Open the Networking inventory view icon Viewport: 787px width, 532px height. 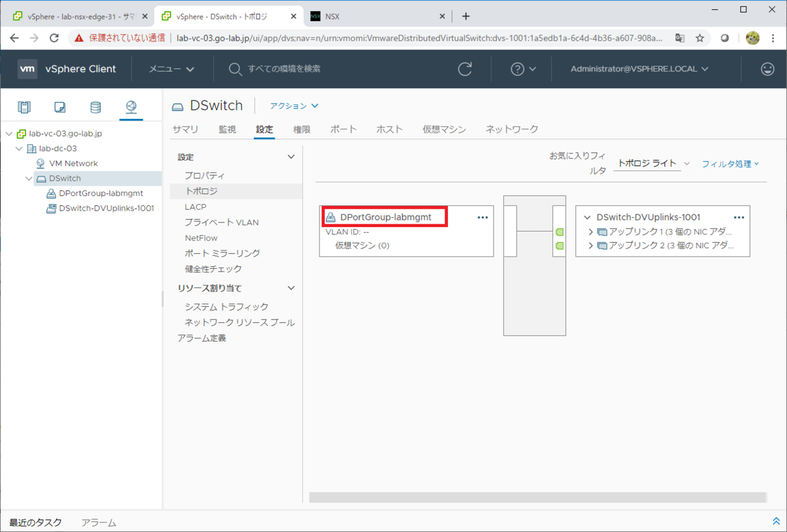pyautogui.click(x=131, y=107)
